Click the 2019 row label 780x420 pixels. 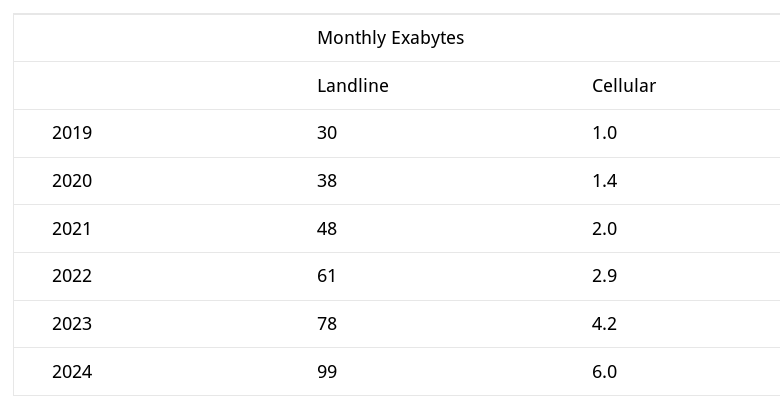72,133
